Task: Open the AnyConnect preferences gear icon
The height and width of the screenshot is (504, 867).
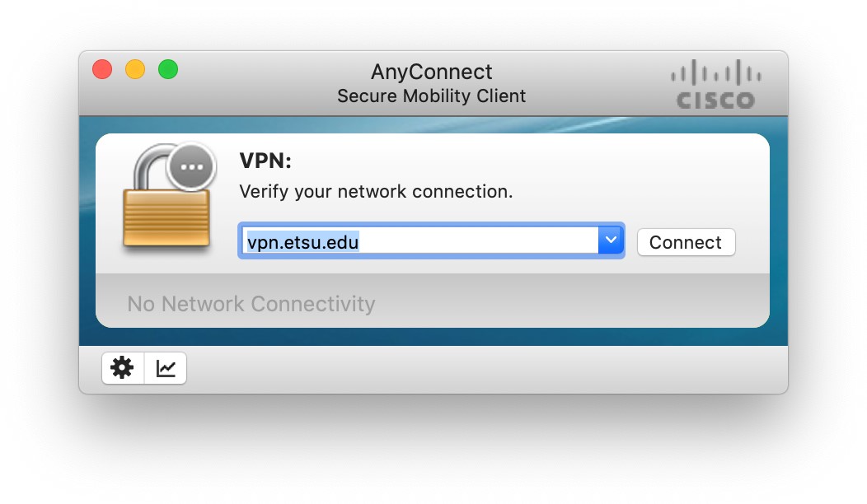Action: (x=123, y=368)
